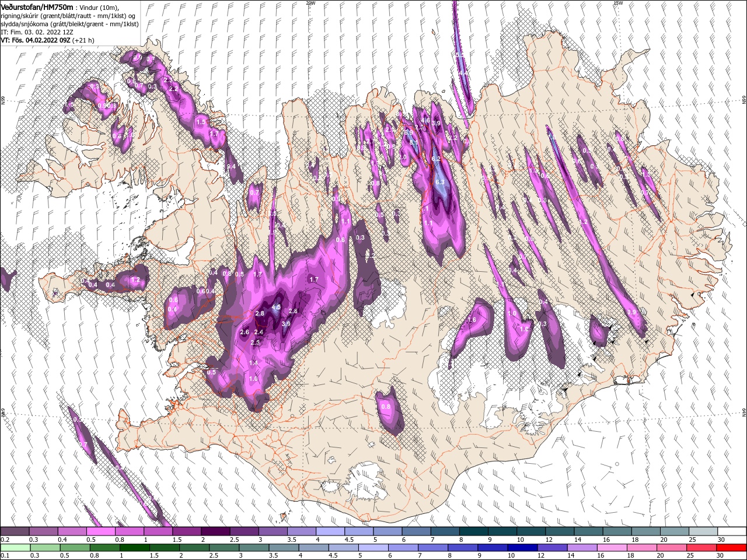Click the '1.4' precipitation value on the map
747x560 pixels.
pyautogui.click(x=253, y=362)
